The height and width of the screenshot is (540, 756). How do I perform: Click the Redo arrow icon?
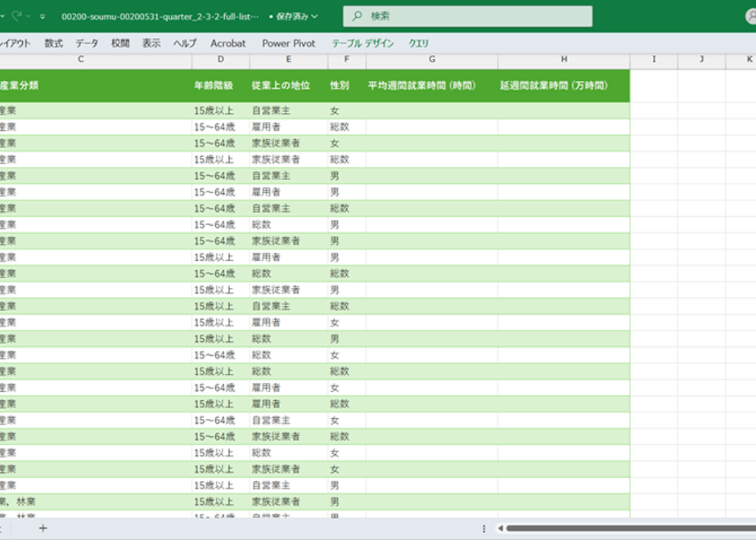(x=17, y=16)
